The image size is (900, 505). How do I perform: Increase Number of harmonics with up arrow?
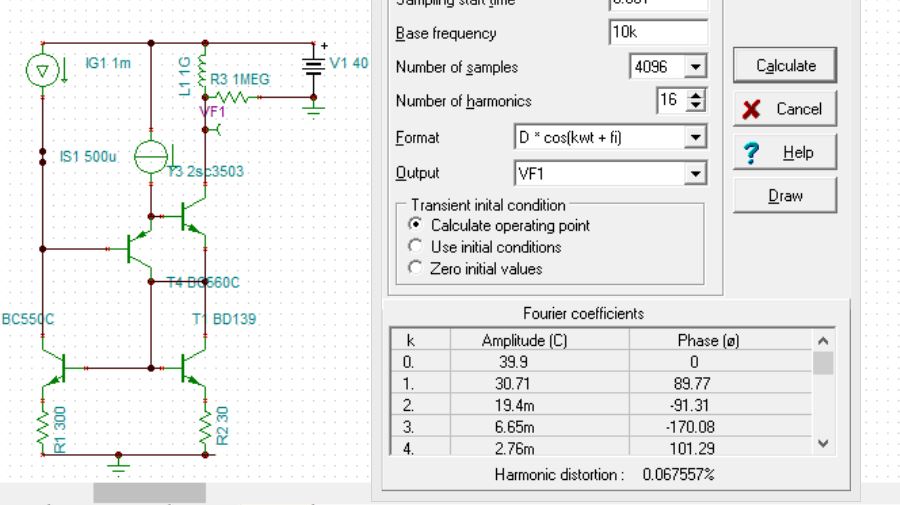click(x=696, y=95)
